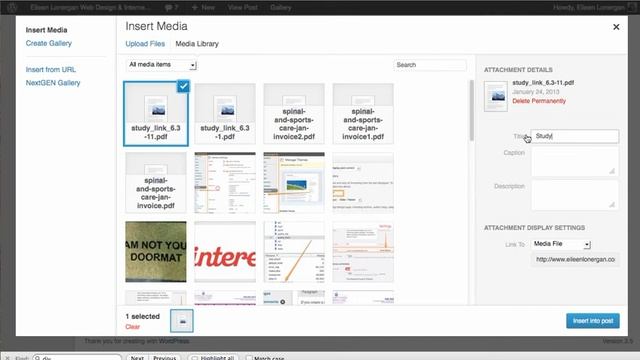
Task: Open View Post in admin bar
Action: [x=242, y=7]
